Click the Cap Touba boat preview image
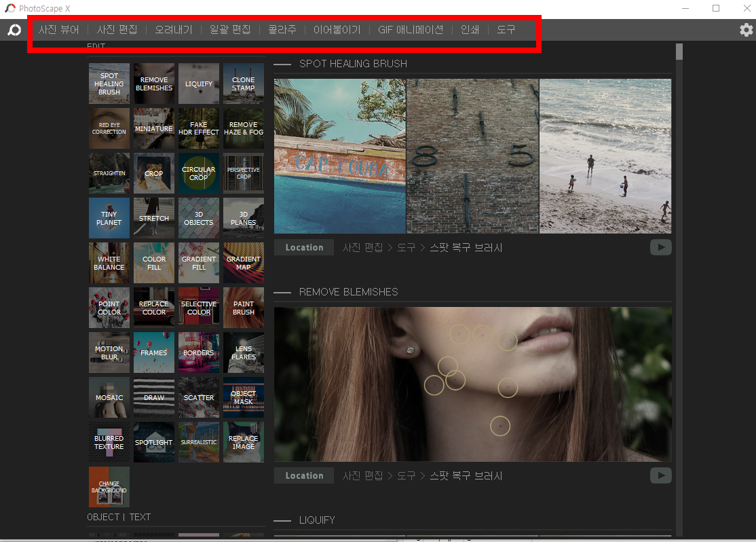 coord(340,156)
